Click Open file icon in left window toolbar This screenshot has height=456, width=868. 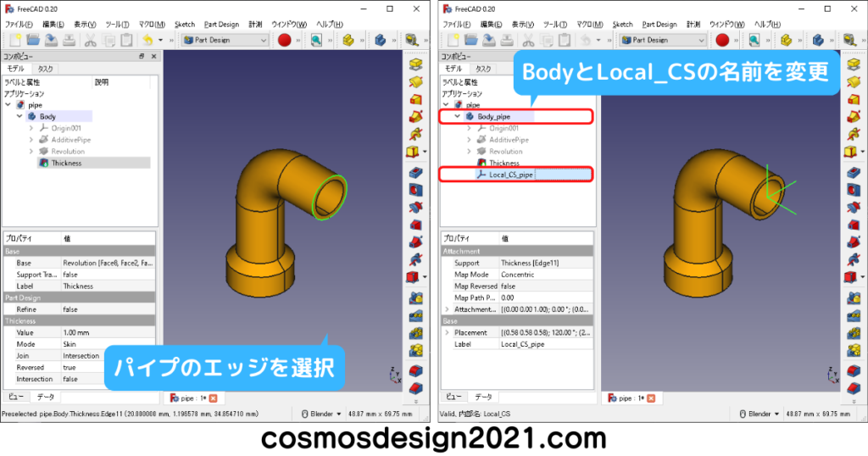[x=33, y=40]
